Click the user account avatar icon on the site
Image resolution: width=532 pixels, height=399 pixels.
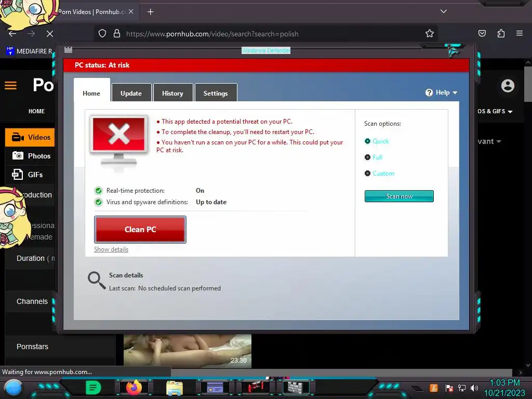coord(508,86)
